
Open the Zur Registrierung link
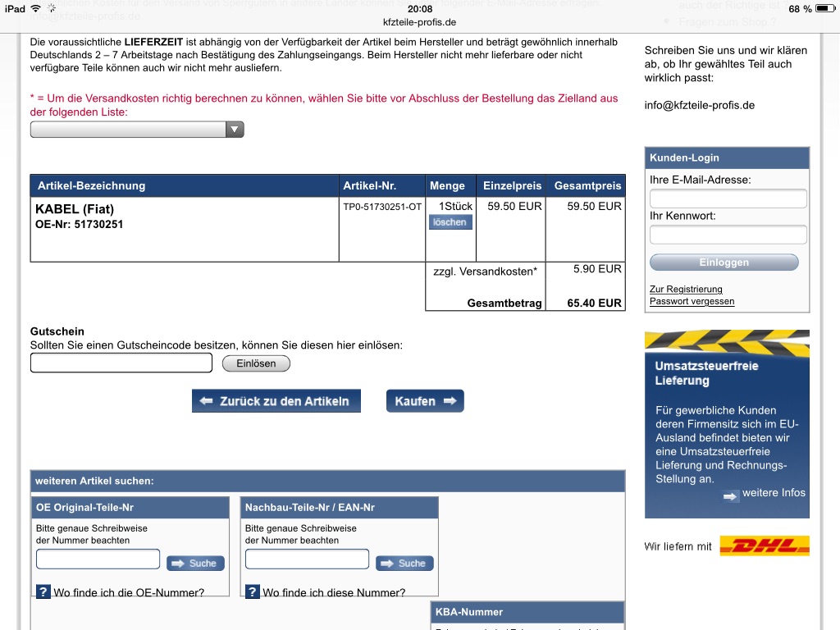coord(686,289)
